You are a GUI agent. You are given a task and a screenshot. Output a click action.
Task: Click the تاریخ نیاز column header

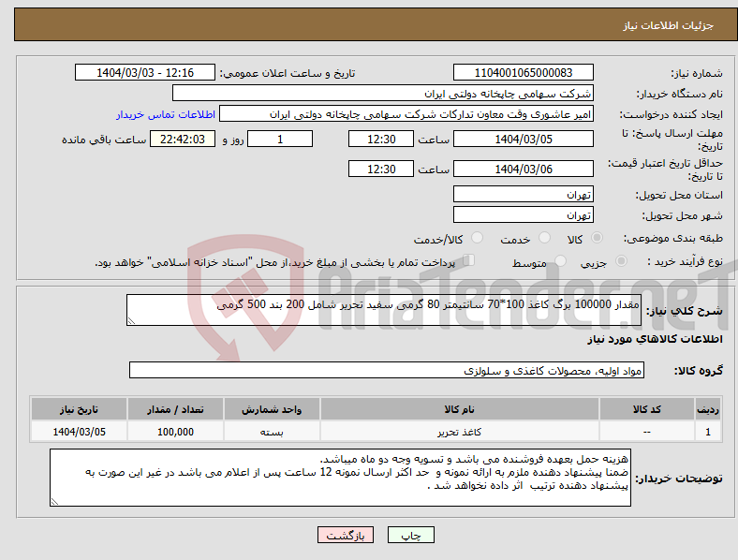(x=79, y=409)
